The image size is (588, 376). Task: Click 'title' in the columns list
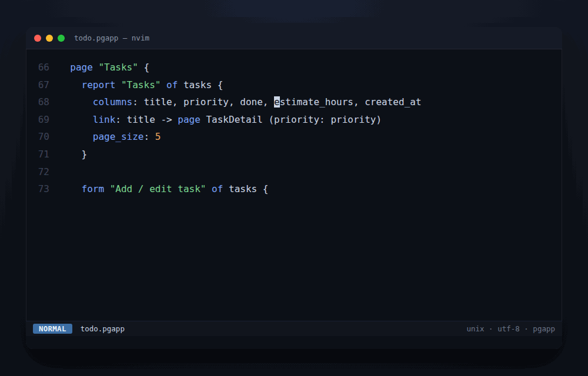158,102
